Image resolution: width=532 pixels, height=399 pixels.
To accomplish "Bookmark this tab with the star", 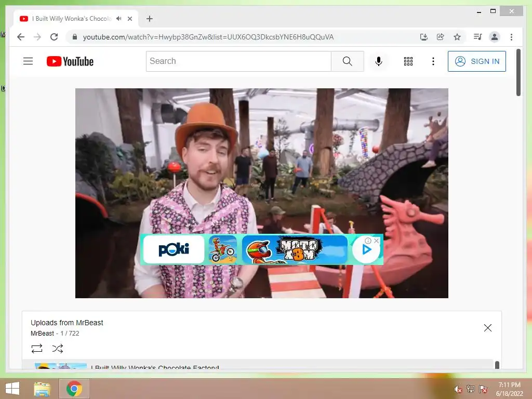I will tap(457, 37).
